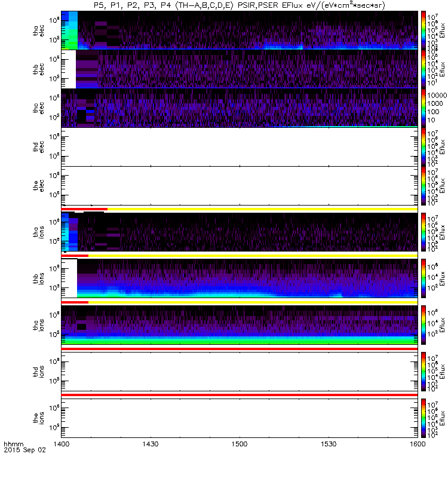Select the empty thd ions panel
448x478 pixels.
pos(240,372)
